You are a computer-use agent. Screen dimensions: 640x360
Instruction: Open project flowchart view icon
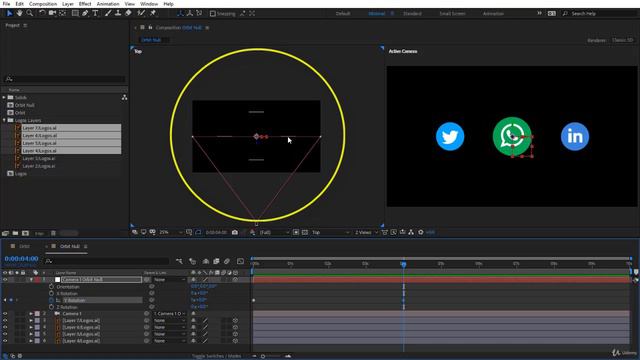pos(124,97)
